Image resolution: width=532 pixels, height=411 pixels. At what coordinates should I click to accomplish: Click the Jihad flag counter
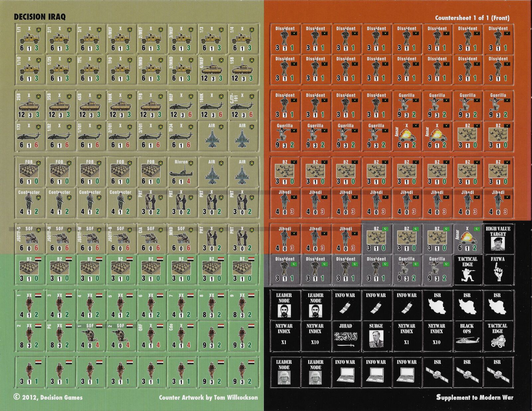tap(345, 336)
